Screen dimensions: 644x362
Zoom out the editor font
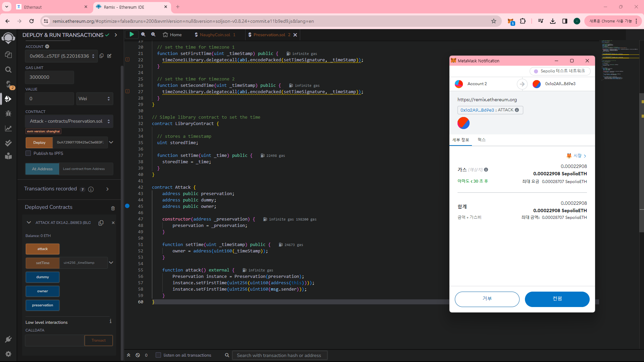(x=143, y=35)
